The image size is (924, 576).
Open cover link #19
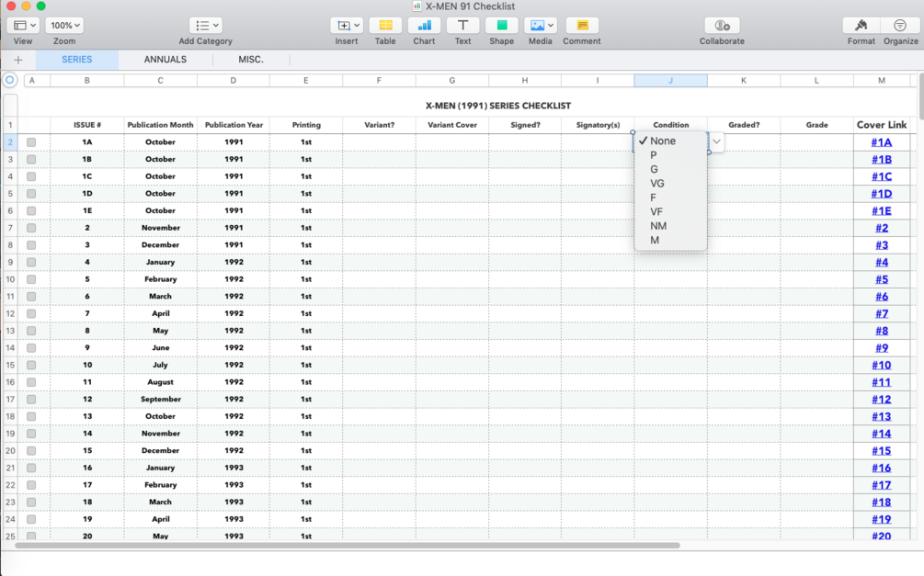pyautogui.click(x=882, y=519)
